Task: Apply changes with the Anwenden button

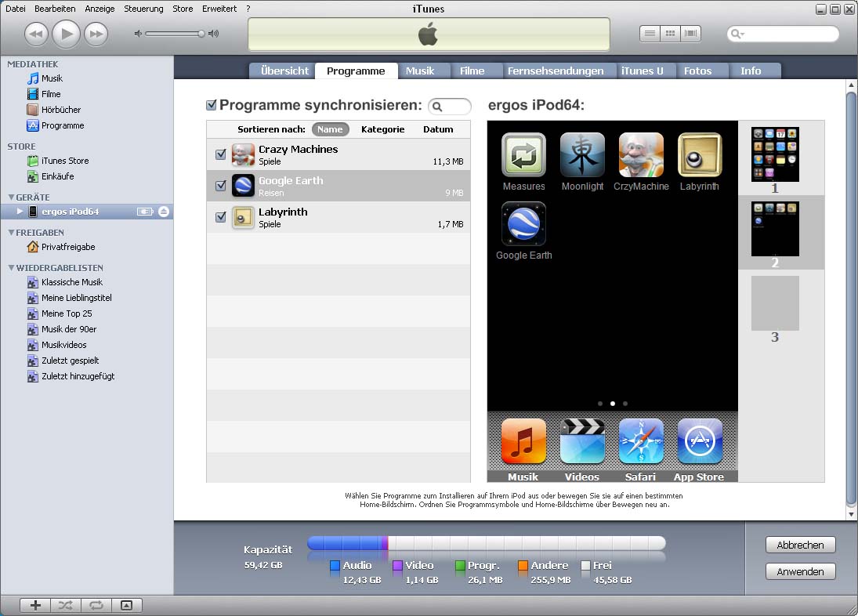Action: tap(801, 571)
